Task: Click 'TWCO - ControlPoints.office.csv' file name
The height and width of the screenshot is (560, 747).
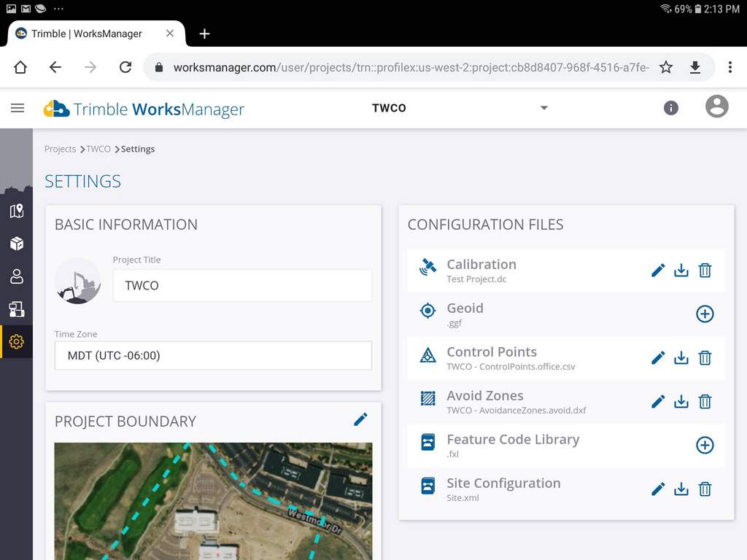Action: tap(511, 367)
